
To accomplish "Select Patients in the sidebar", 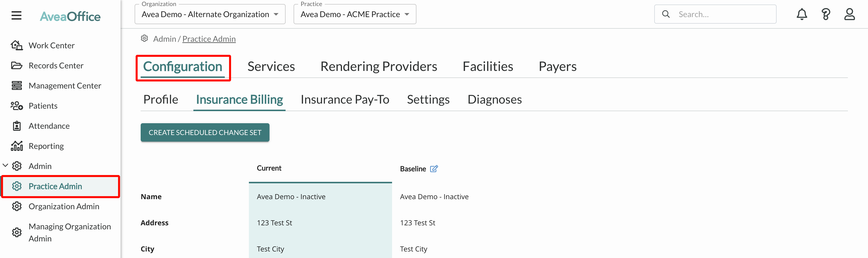I will [x=43, y=106].
